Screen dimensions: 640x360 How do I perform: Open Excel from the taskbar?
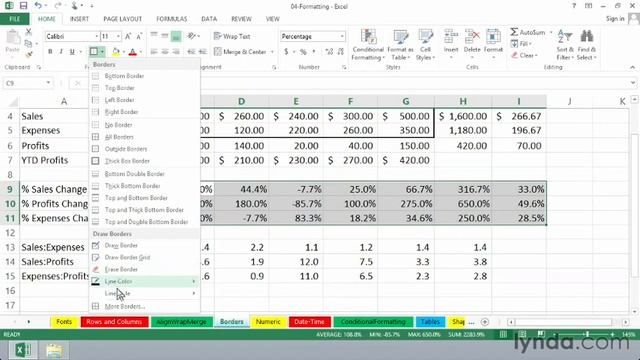coord(23,350)
